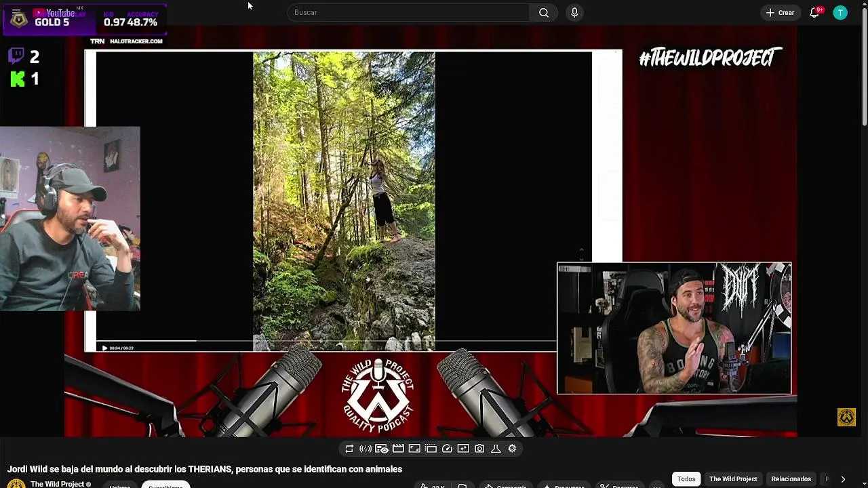Click the audio boost waves icon
This screenshot has width=868, height=488.
pyautogui.click(x=366, y=449)
